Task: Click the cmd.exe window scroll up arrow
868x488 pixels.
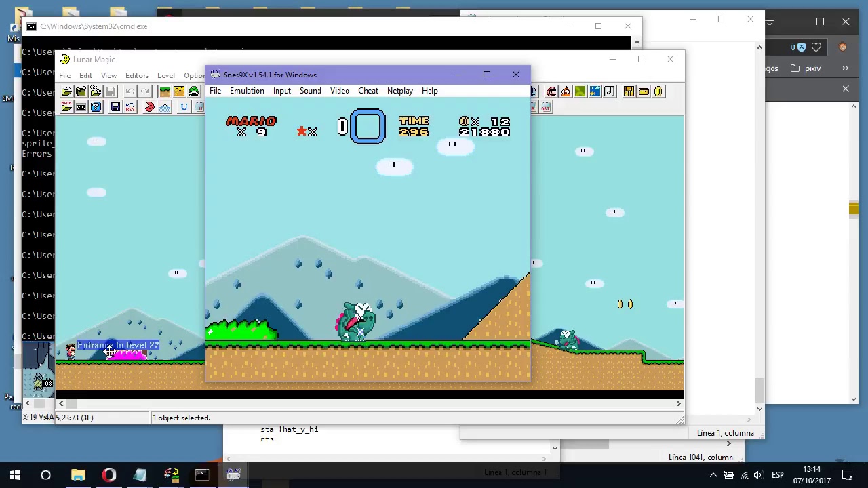Action: pos(636,42)
